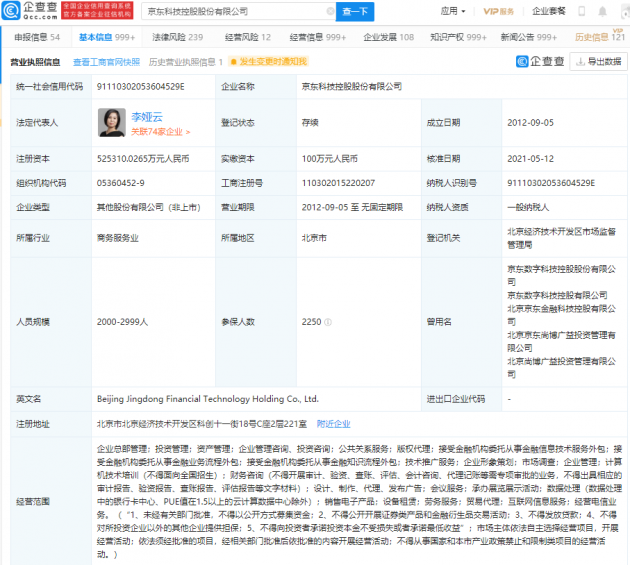Select business term 2012-09-05 至 无固定期限
Image resolution: width=630 pixels, height=565 pixels.
coord(352,207)
